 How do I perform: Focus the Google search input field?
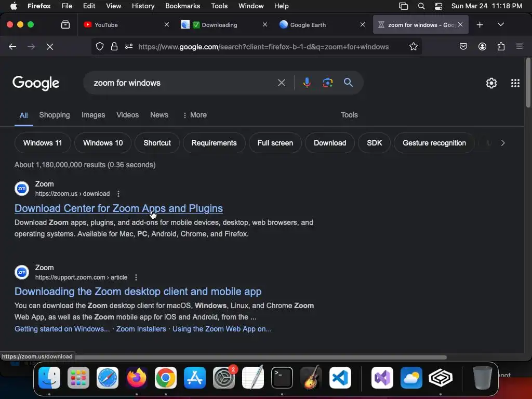click(183, 83)
